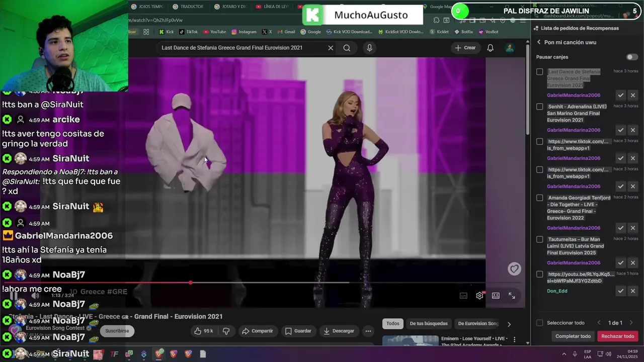Approve Don_Edd's youtu.be request
The height and width of the screenshot is (362, 644).
click(x=621, y=291)
